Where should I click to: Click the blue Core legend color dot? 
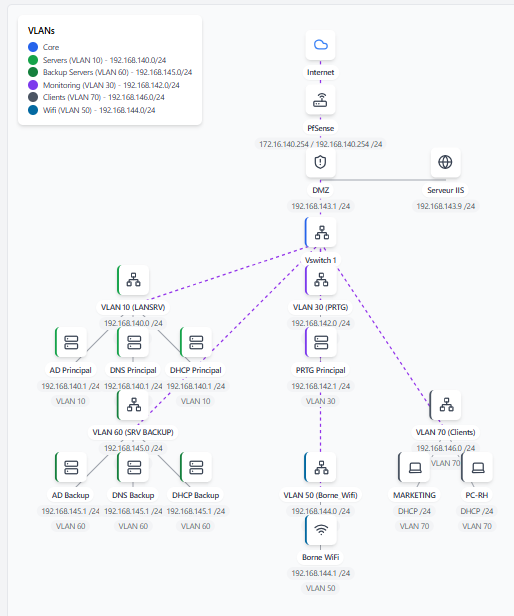[x=33, y=47]
